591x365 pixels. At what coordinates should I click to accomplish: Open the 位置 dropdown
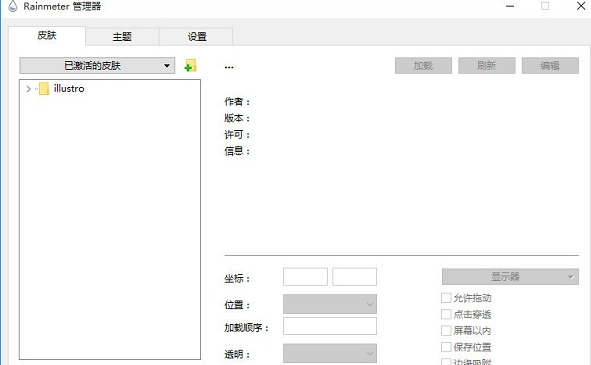(x=330, y=304)
